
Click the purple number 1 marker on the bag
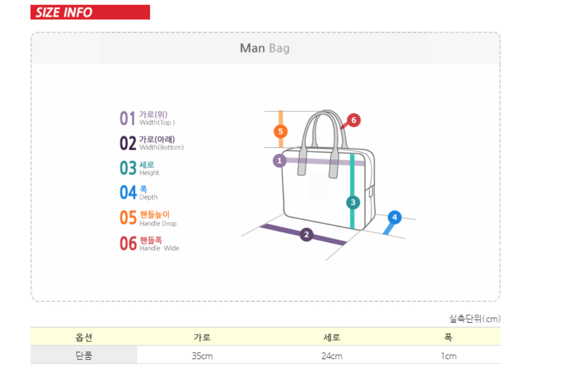(280, 161)
